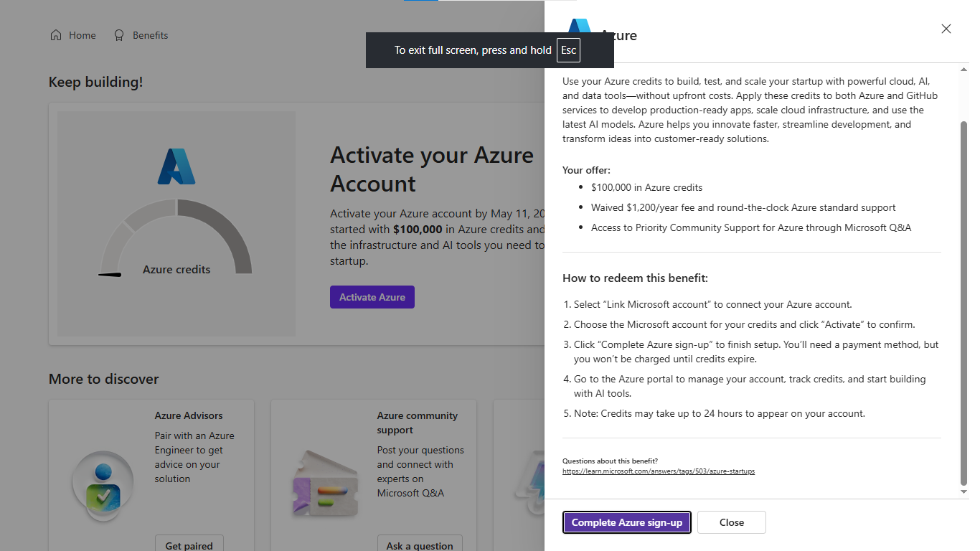This screenshot has height=551, width=980.
Task: Click the Azure panel vertical scrollbar thumb
Action: (x=963, y=303)
